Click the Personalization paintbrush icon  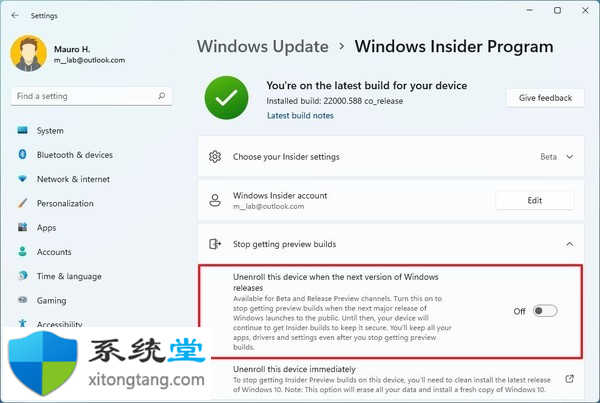[23, 203]
